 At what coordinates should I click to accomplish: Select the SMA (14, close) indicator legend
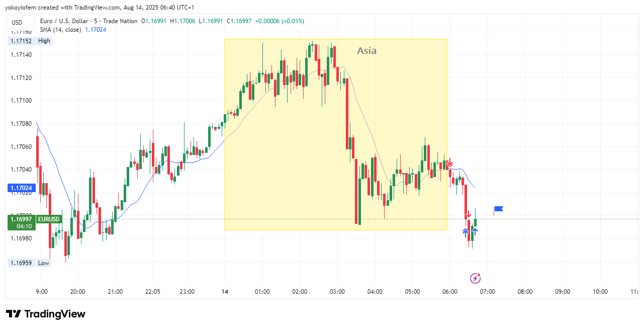point(61,30)
